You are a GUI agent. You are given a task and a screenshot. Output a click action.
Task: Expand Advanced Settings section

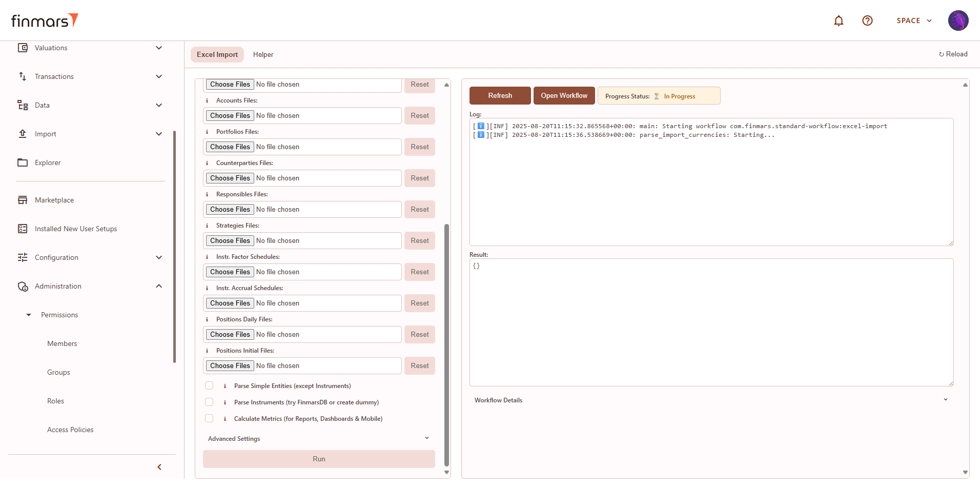point(319,438)
